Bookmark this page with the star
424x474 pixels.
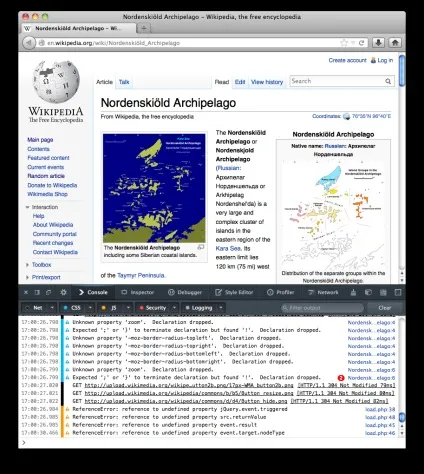[x=344, y=43]
